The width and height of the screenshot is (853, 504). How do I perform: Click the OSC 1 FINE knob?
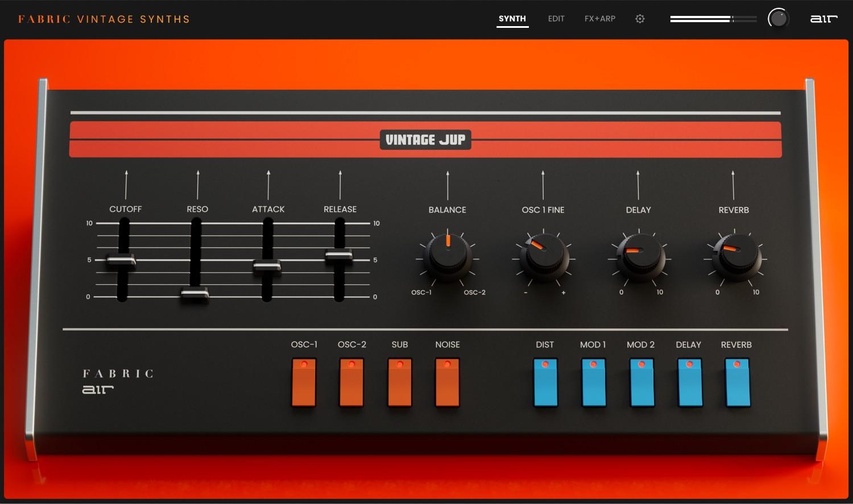(x=544, y=259)
